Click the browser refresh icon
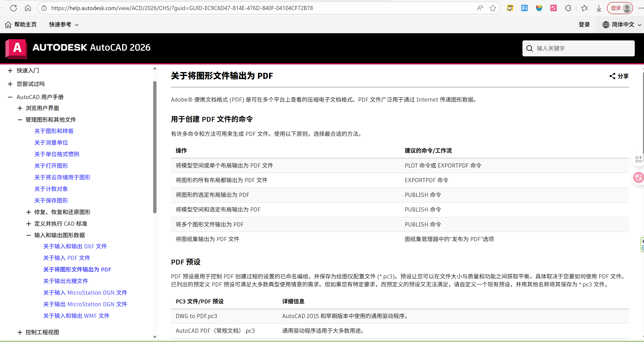This screenshot has height=342, width=644. [13, 8]
